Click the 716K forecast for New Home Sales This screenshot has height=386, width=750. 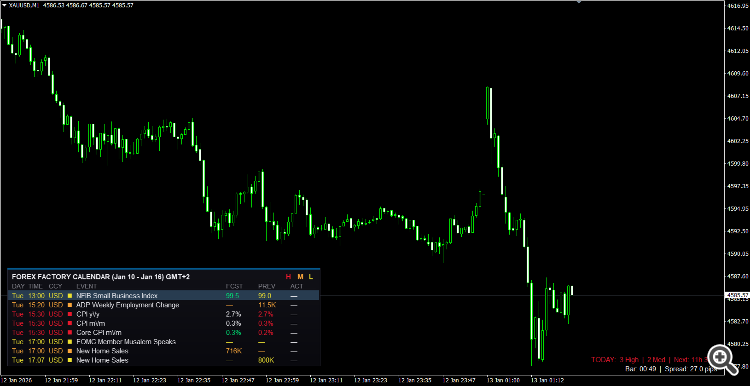[x=234, y=351]
